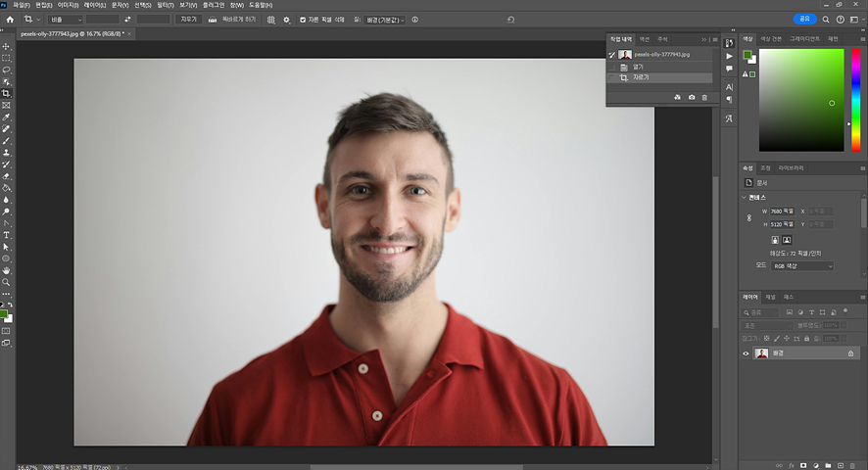868x470 pixels.
Task: Click the blue 공유 share button
Action: click(x=805, y=19)
